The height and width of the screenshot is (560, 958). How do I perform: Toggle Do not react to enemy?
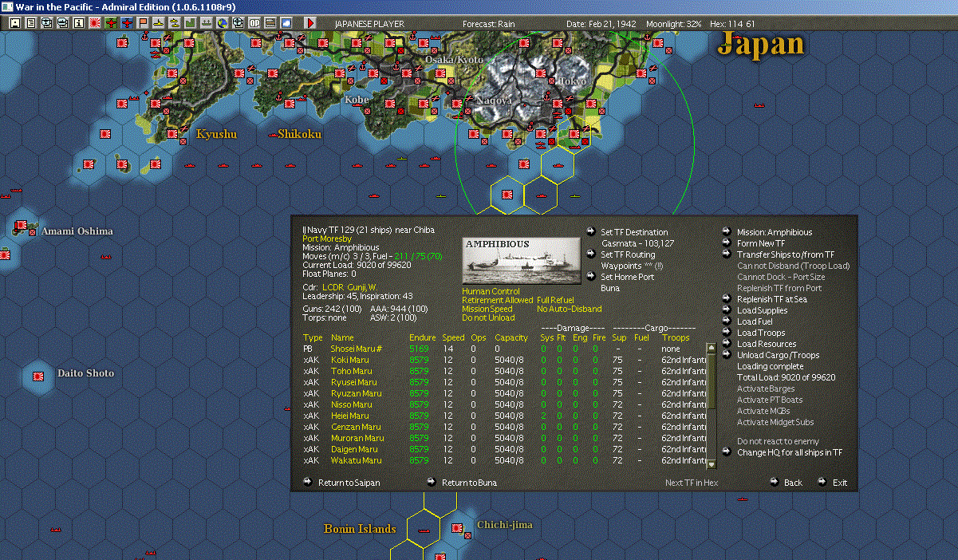[x=778, y=442]
